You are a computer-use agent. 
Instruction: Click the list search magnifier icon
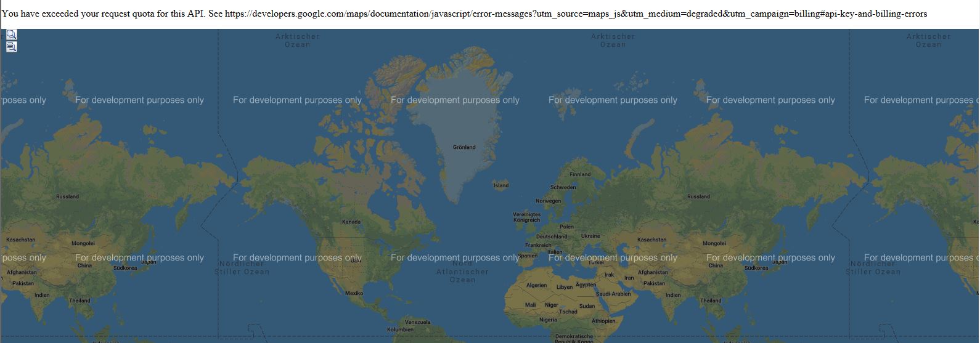[11, 47]
